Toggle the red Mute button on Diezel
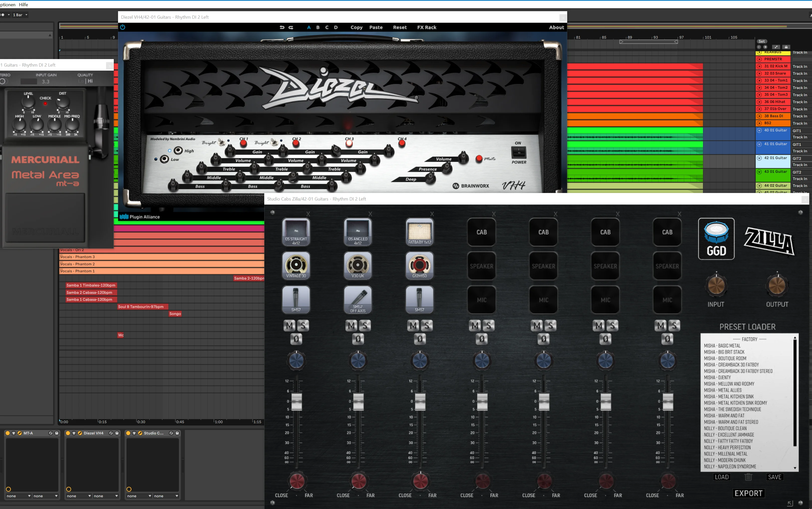812x509 pixels. click(x=479, y=159)
